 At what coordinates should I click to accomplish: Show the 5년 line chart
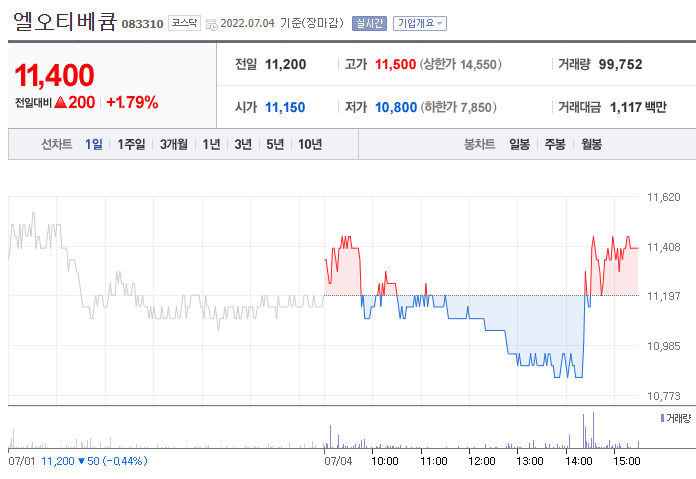pyautogui.click(x=275, y=144)
